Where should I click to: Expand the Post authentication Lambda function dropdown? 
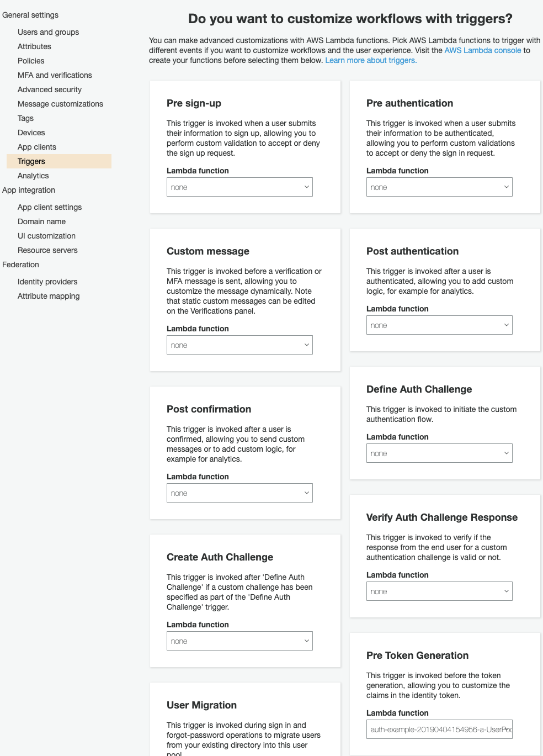pos(439,325)
